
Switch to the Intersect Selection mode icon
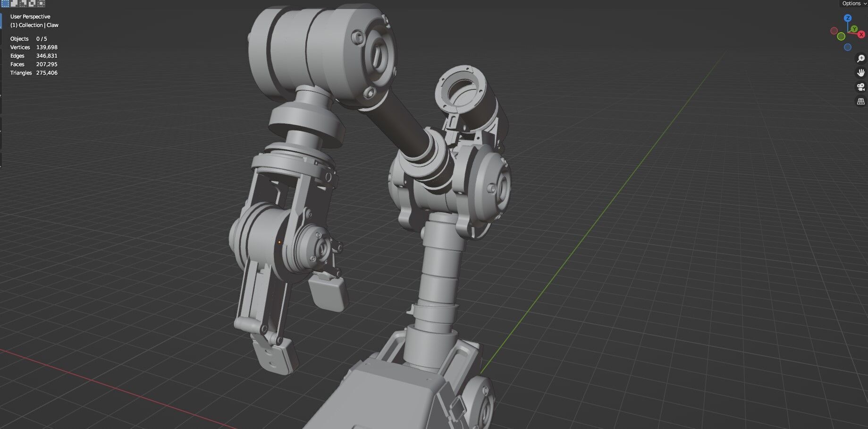(x=41, y=3)
